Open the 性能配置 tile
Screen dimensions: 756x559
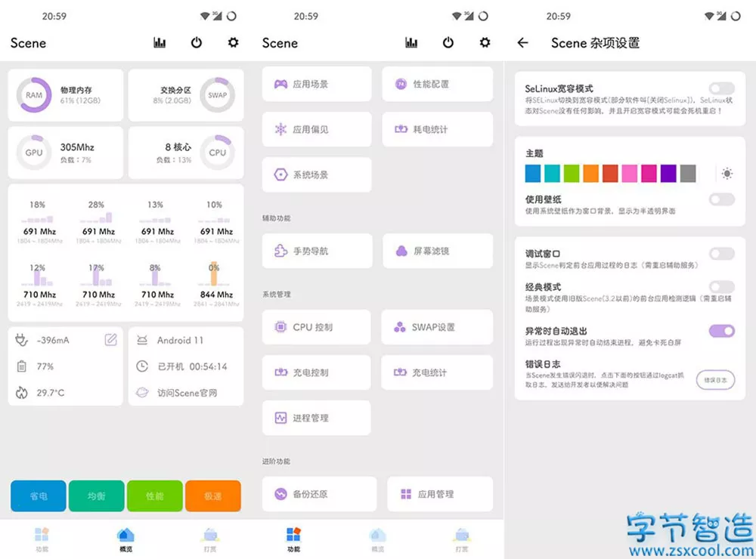[x=437, y=85]
